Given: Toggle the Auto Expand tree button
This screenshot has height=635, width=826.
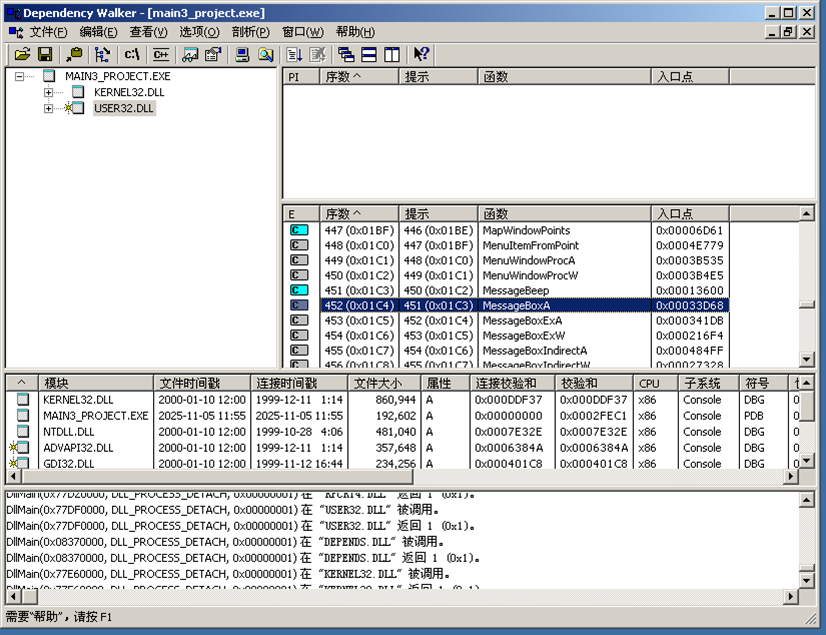Looking at the screenshot, I should [102, 54].
